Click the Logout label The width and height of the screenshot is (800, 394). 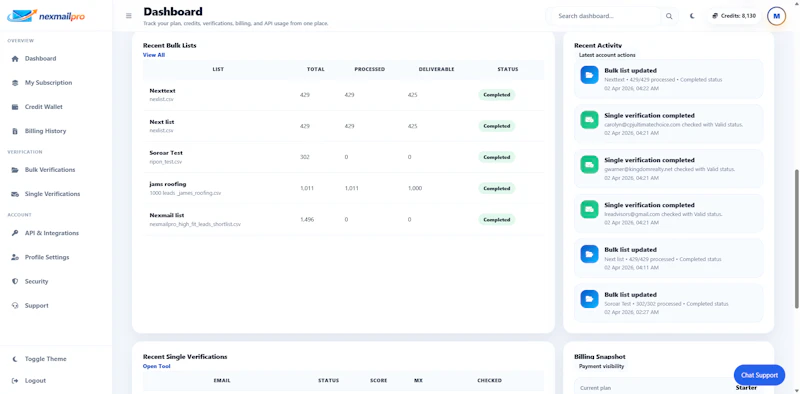(x=35, y=381)
